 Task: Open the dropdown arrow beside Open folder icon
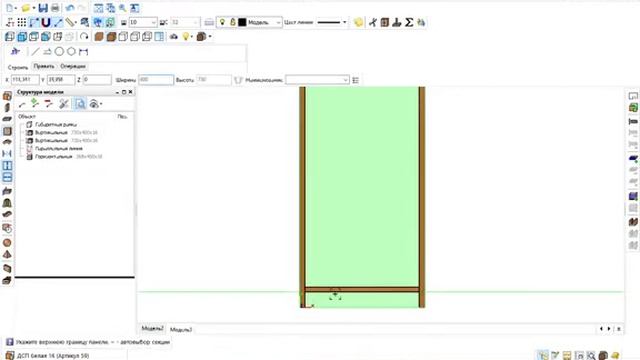33,8
